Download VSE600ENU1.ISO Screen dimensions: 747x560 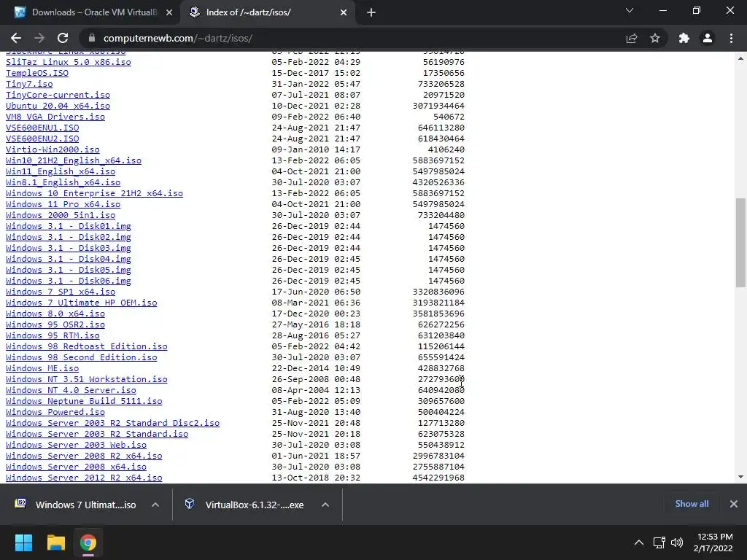(42, 128)
